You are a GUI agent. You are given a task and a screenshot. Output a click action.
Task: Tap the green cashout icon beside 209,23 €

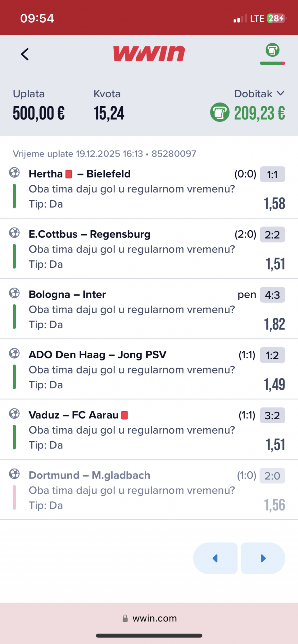click(x=220, y=112)
